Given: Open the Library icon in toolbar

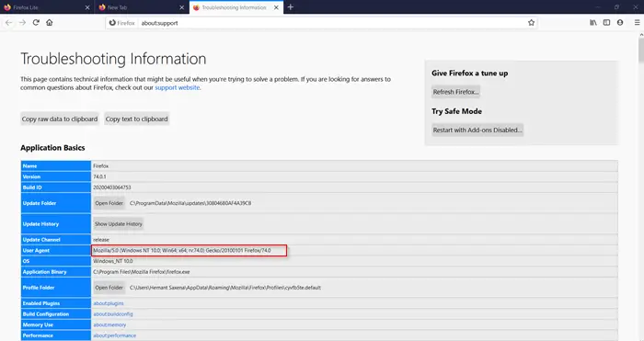Looking at the screenshot, I should pyautogui.click(x=593, y=23).
